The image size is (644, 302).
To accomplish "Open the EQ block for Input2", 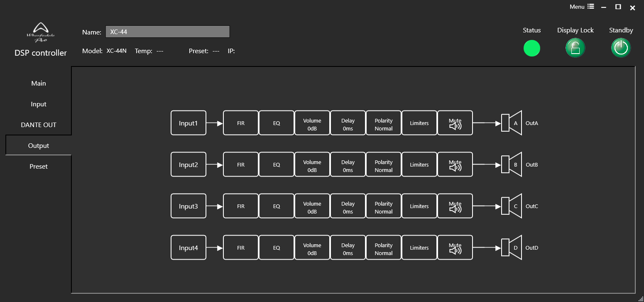I will click(277, 165).
